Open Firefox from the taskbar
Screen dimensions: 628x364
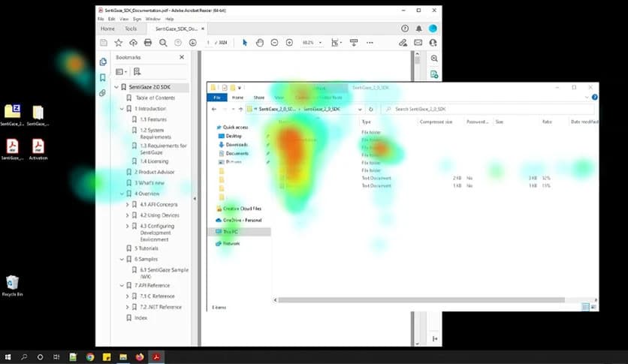pos(140,357)
